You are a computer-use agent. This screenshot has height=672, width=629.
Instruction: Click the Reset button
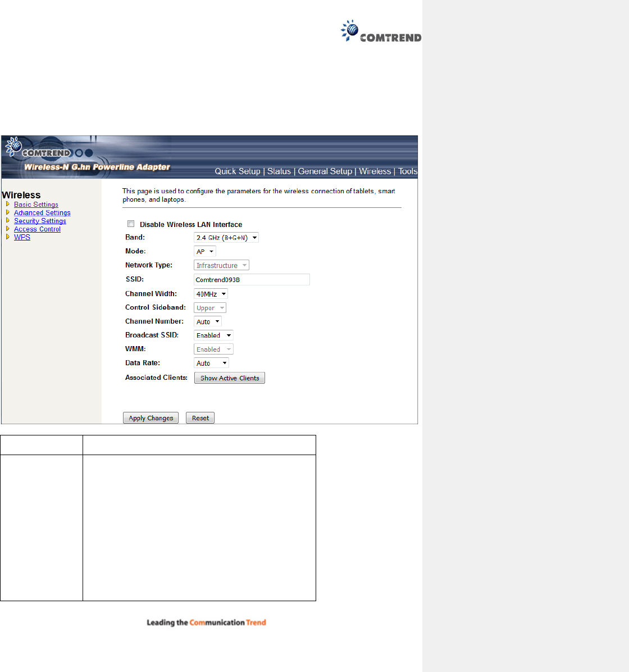click(200, 418)
